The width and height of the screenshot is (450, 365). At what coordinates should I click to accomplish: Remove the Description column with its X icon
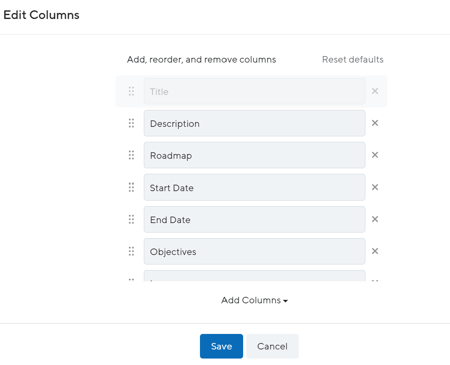coord(375,123)
